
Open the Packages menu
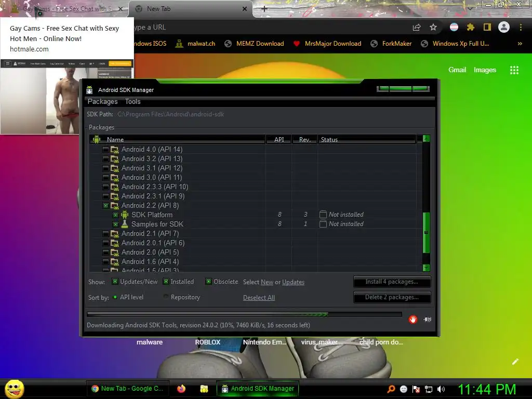pyautogui.click(x=102, y=101)
